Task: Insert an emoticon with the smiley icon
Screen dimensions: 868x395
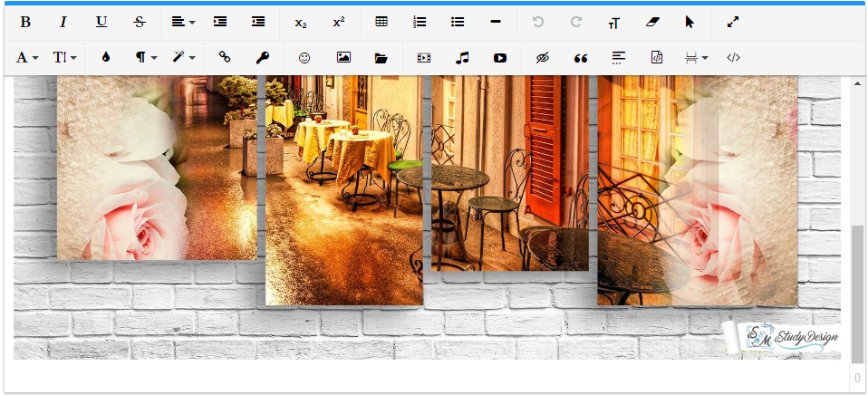Action: pyautogui.click(x=304, y=57)
